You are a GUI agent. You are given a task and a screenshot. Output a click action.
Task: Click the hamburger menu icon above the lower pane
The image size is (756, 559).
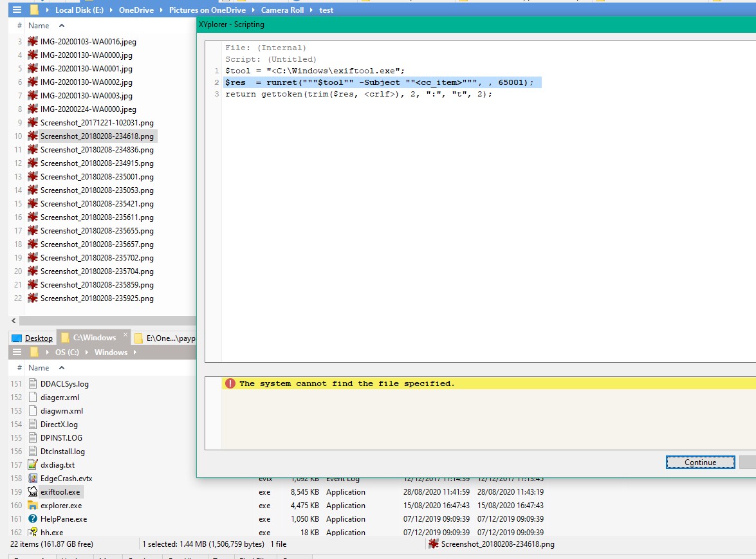click(17, 352)
